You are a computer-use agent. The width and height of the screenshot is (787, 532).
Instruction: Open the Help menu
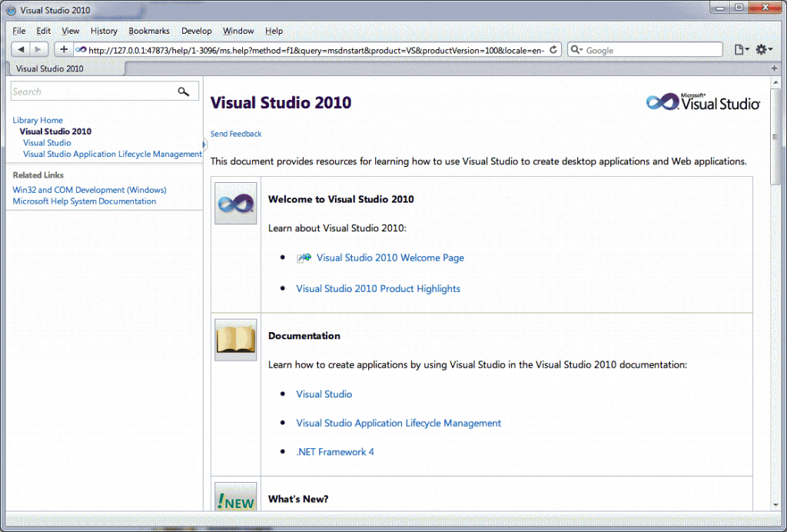tap(274, 31)
